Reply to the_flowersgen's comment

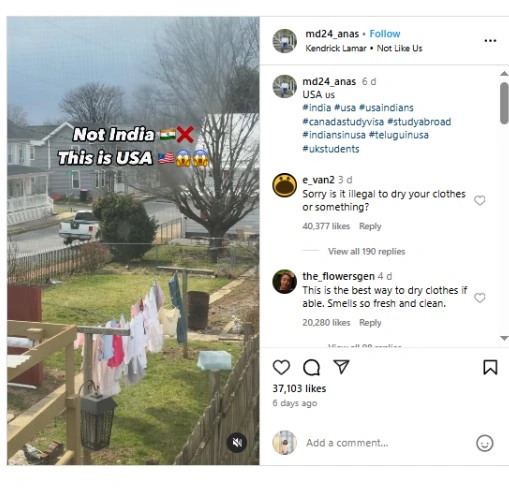[370, 323]
